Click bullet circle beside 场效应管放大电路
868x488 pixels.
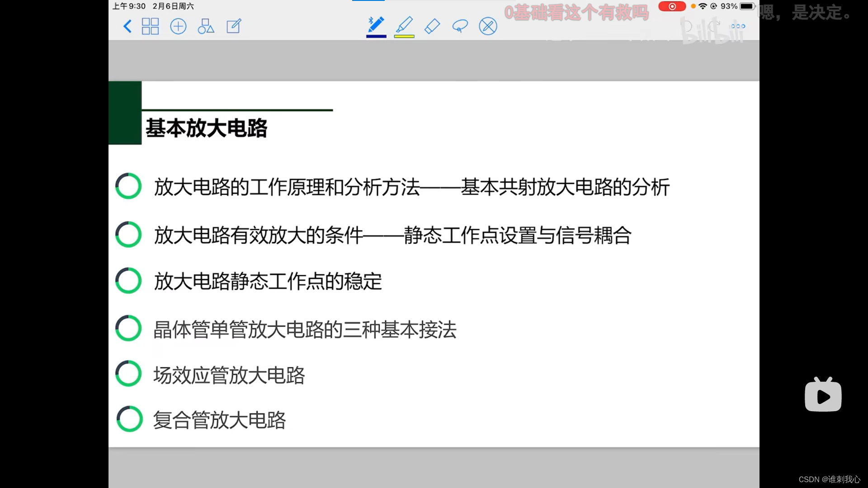click(129, 374)
